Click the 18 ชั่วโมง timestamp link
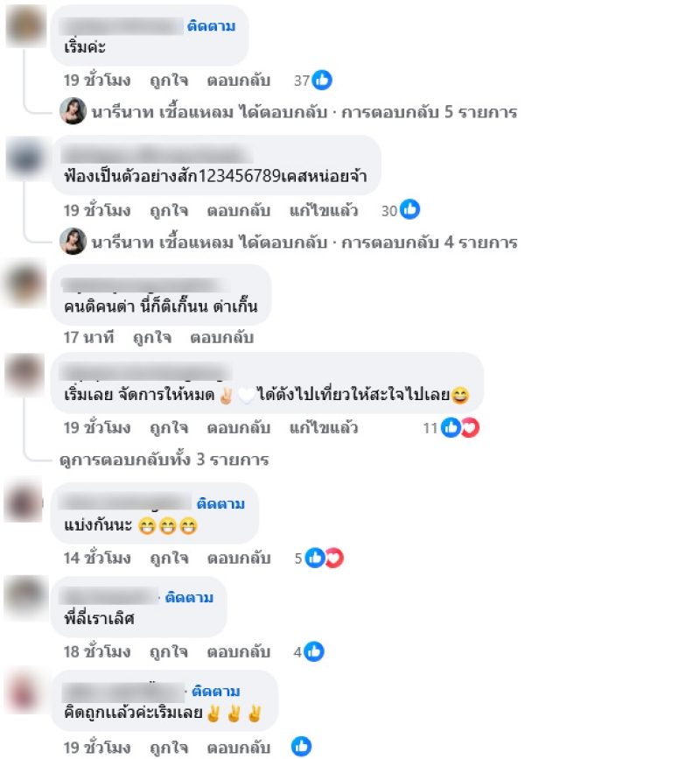This screenshot has width=700, height=759. coord(97,652)
